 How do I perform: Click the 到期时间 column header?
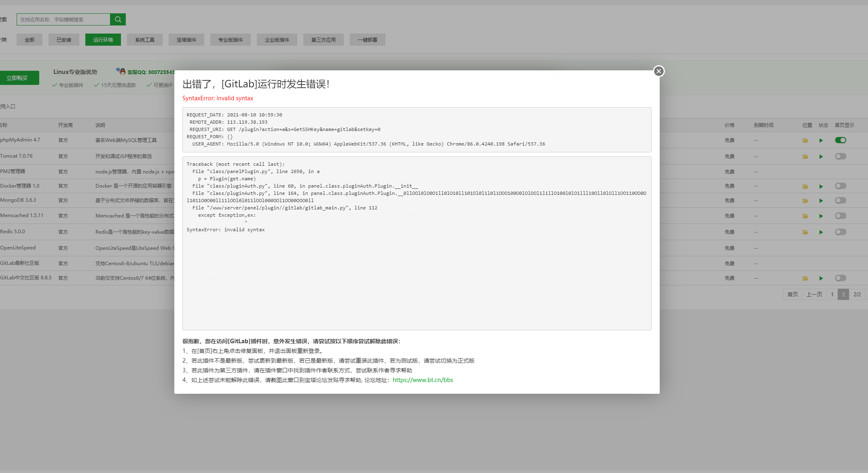point(764,125)
